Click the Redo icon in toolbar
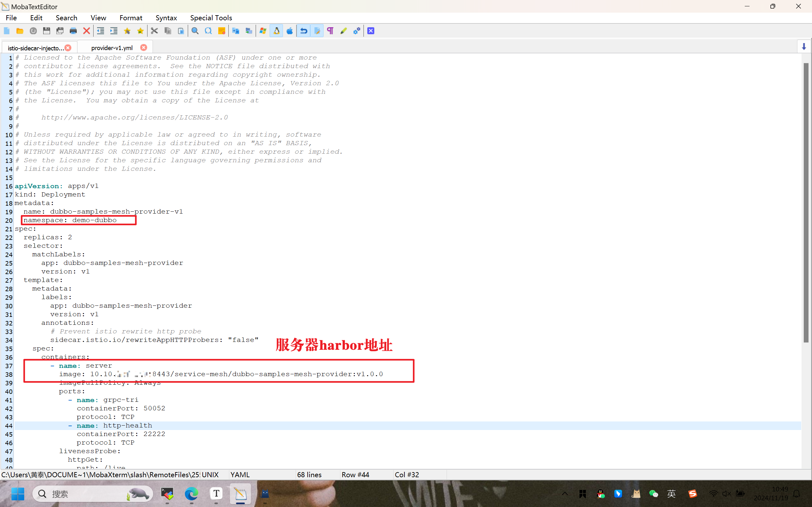812x507 pixels. (x=316, y=31)
